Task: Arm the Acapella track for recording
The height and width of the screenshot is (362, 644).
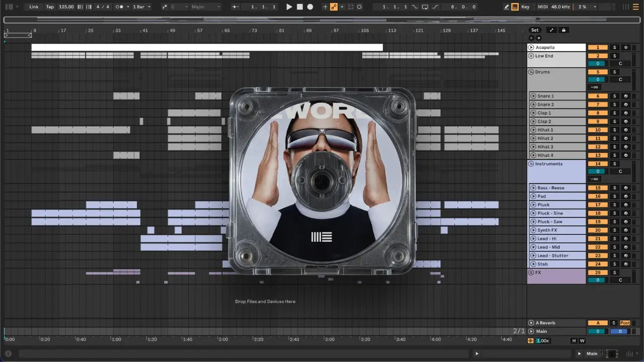Action: [626, 47]
